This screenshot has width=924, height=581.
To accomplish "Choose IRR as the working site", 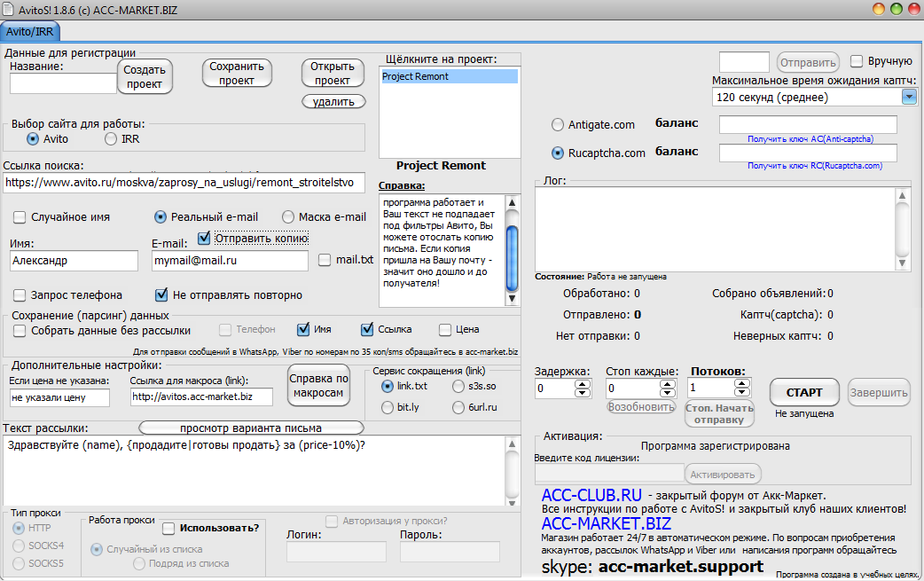I will (111, 139).
